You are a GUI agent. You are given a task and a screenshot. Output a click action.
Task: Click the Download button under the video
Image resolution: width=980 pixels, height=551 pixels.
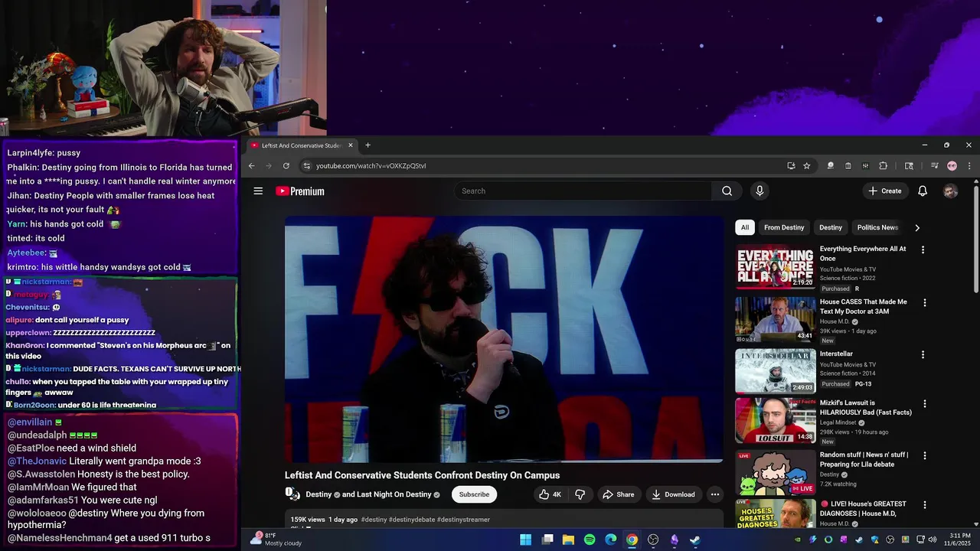(674, 494)
